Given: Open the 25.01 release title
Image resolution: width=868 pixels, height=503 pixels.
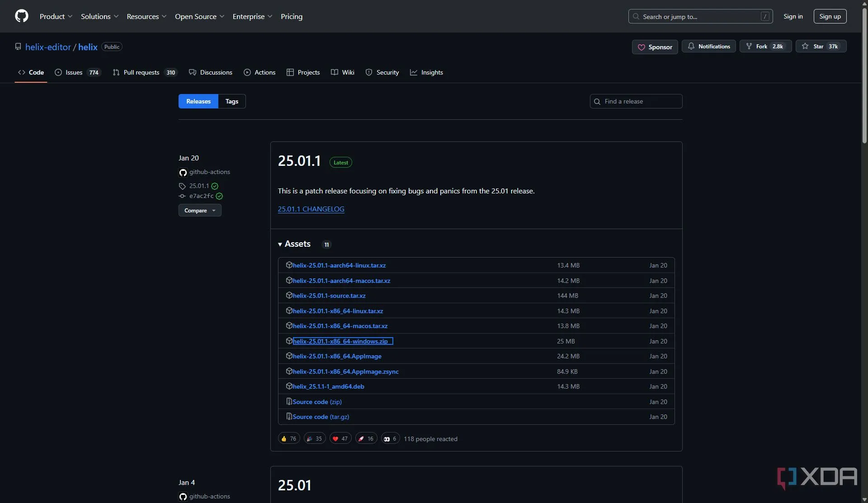Looking at the screenshot, I should click(x=295, y=485).
